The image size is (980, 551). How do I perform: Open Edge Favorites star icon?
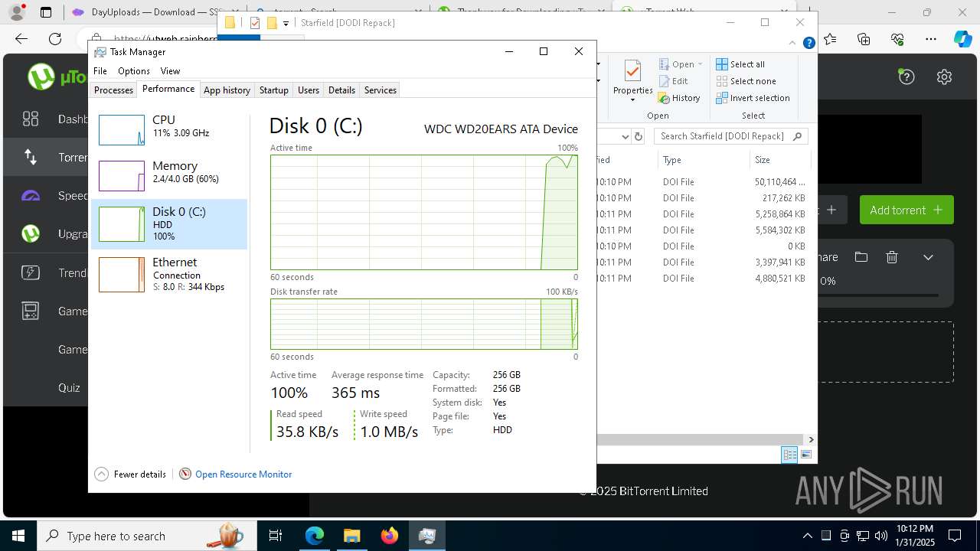[831, 38]
